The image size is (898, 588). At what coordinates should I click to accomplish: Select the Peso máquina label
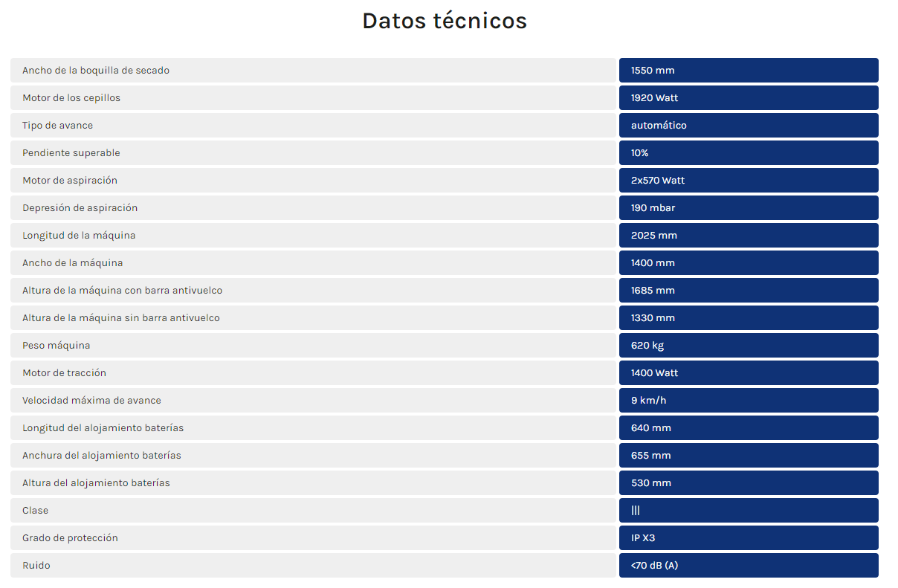[56, 346]
